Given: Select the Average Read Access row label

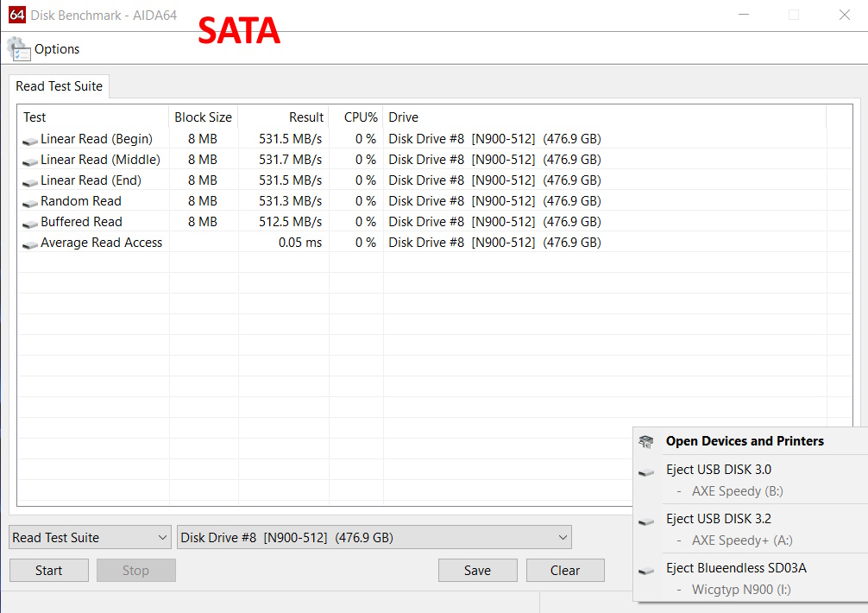Looking at the screenshot, I should (x=101, y=243).
